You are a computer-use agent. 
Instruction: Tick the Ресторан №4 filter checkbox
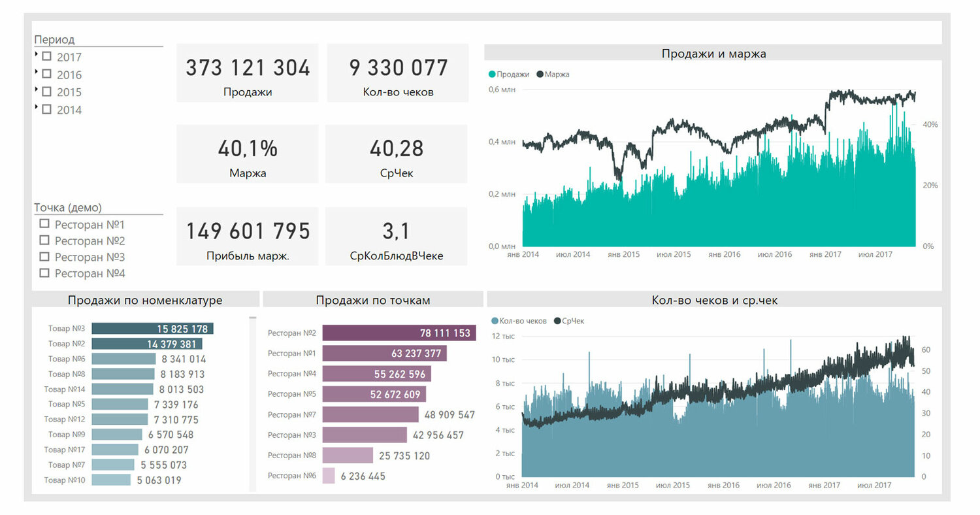click(x=44, y=273)
